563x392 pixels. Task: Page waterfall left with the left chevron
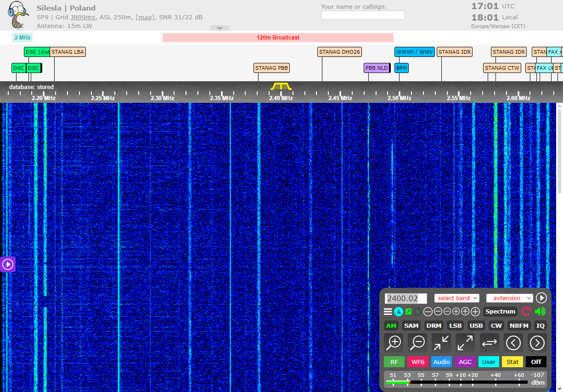click(513, 342)
